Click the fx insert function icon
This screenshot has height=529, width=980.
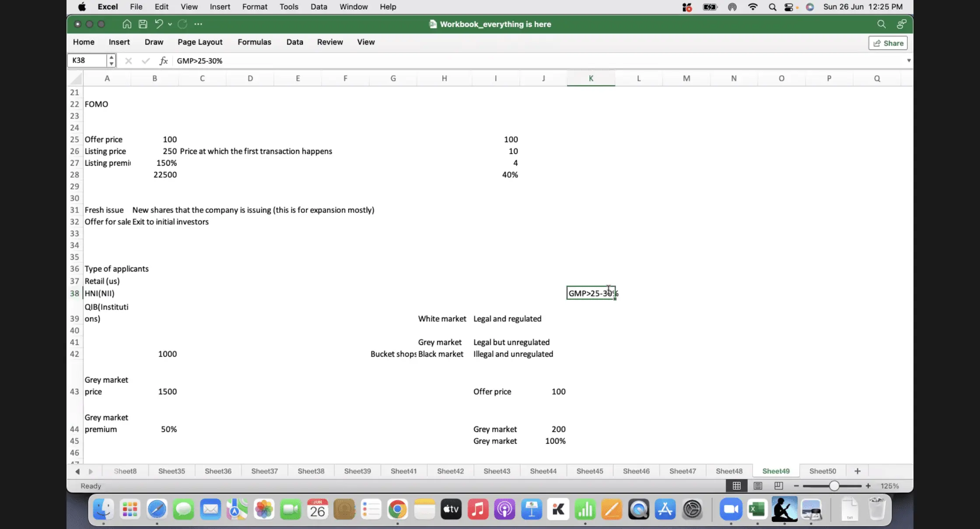(x=164, y=61)
